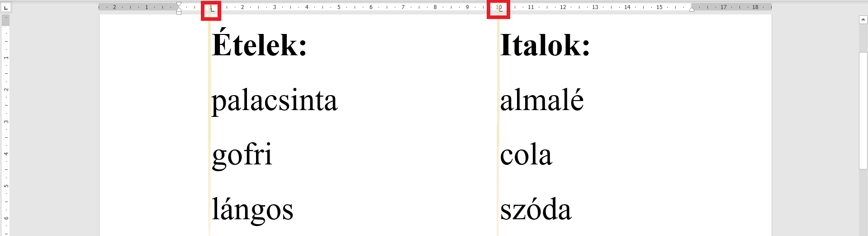The height and width of the screenshot is (236, 868).
Task: Click the 17 cm mark in right margin ruler
Action: point(724,7)
